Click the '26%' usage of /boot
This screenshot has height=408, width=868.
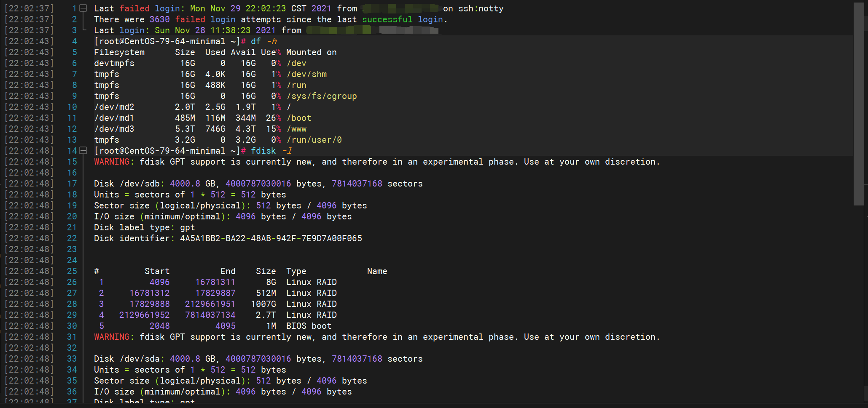pos(274,118)
